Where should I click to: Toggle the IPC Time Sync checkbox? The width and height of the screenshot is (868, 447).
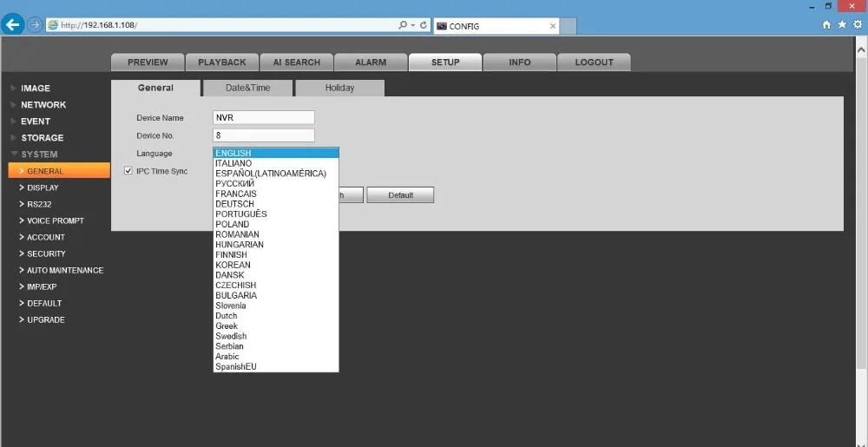click(x=128, y=171)
